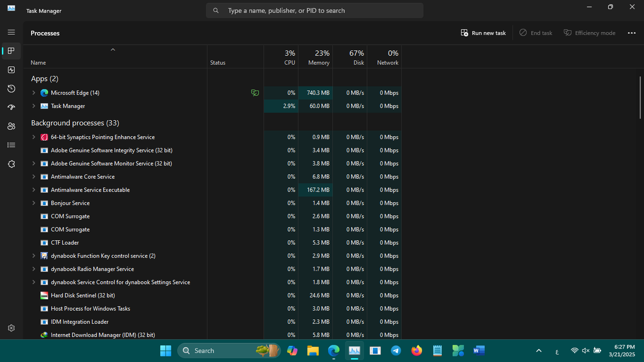Open the Services page from sidebar
The width and height of the screenshot is (644, 362).
point(11,164)
